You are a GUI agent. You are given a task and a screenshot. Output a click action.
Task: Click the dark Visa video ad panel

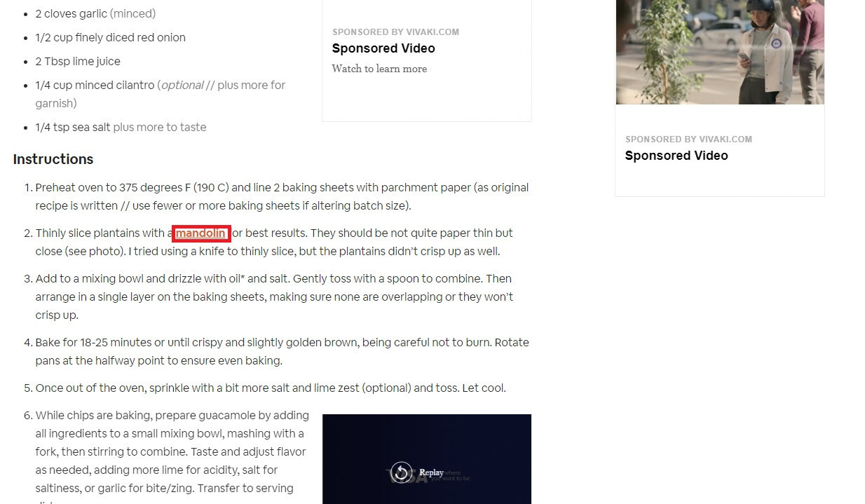point(427,459)
